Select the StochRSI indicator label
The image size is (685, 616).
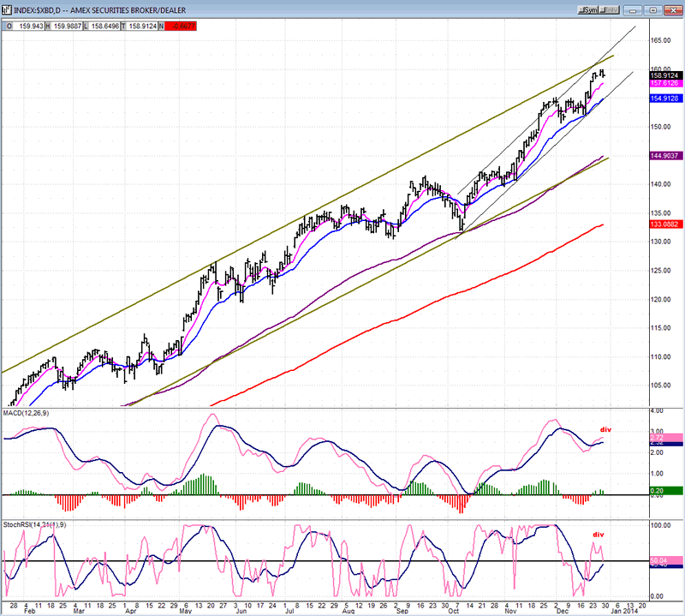(33, 522)
